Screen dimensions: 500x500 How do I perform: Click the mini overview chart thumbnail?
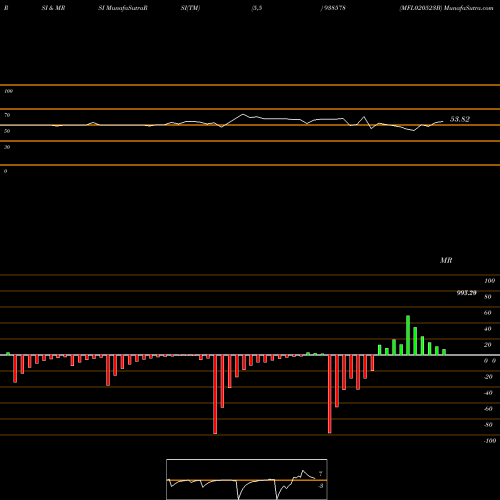[x=247, y=479]
